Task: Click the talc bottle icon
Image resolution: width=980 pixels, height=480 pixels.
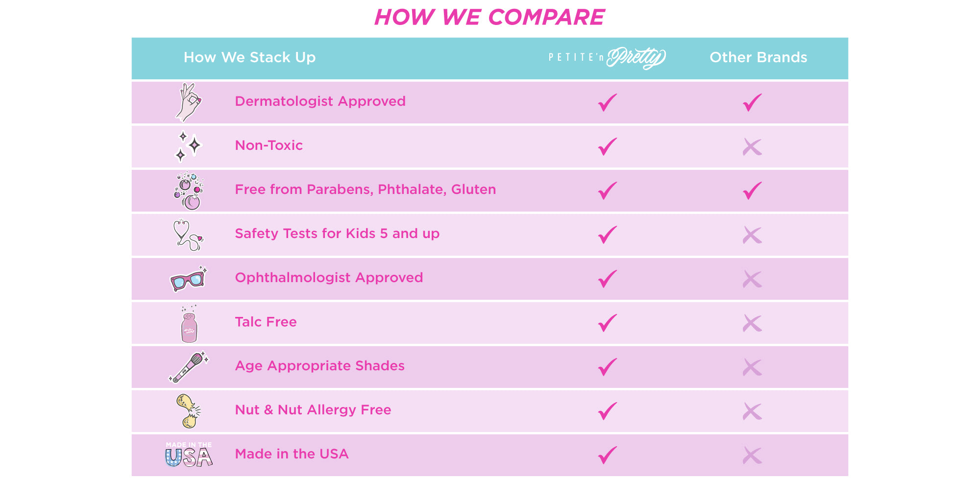Action: 189,324
